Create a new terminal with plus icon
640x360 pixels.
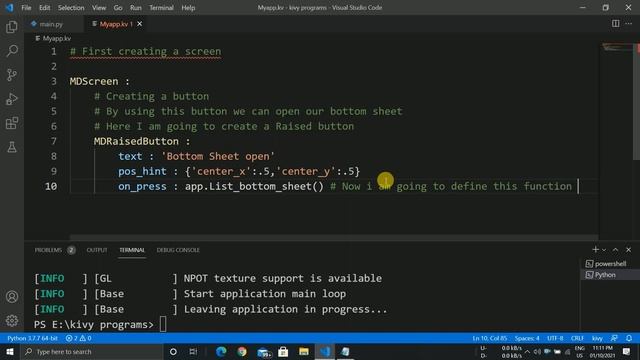tap(595, 249)
